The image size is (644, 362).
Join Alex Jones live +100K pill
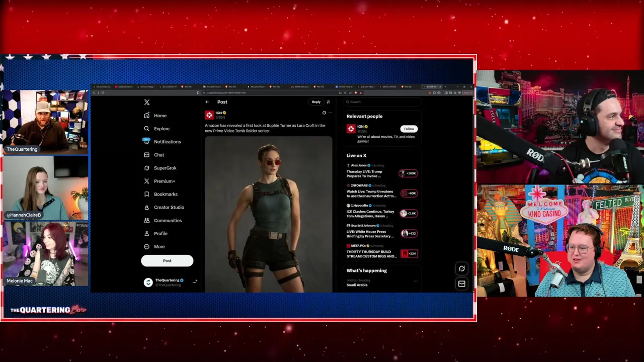click(408, 173)
